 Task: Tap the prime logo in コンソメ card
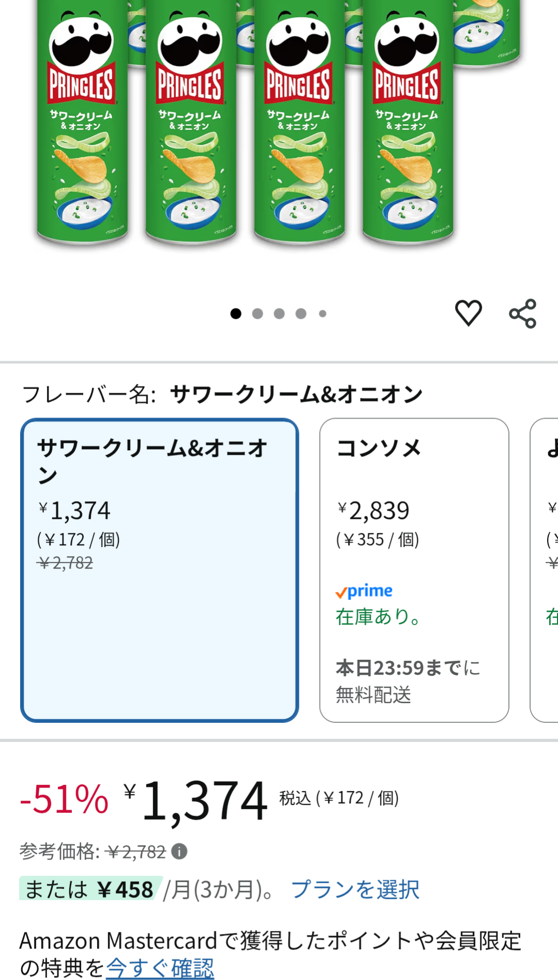[x=364, y=591]
